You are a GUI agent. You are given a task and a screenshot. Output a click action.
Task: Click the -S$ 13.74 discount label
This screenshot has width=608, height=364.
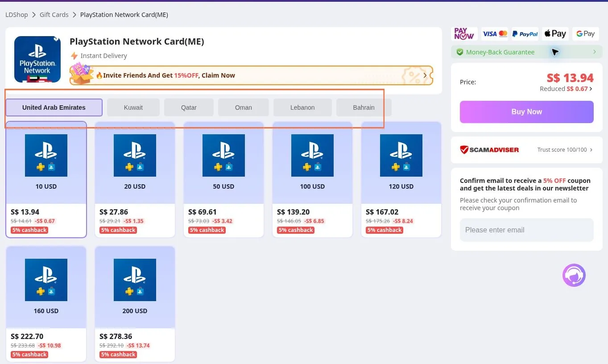pyautogui.click(x=138, y=346)
